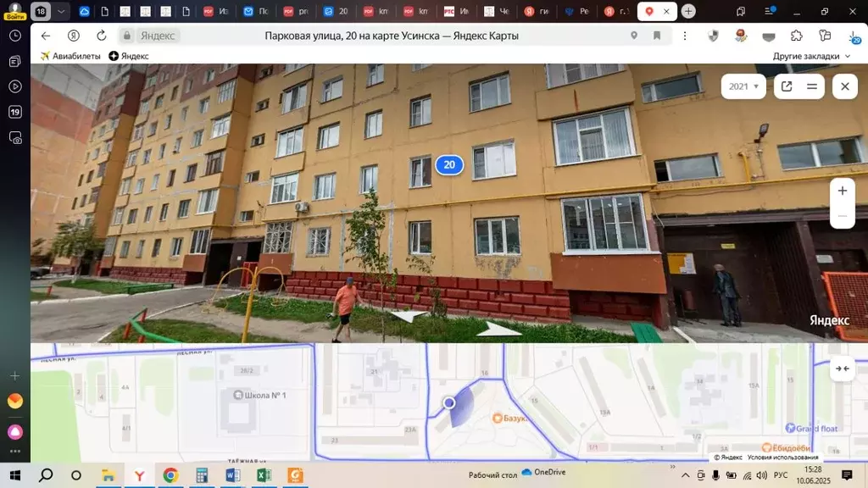Open the Яндекс bookmark in the bookmarks bar
Screen dimensions: 868x488
[x=129, y=56]
